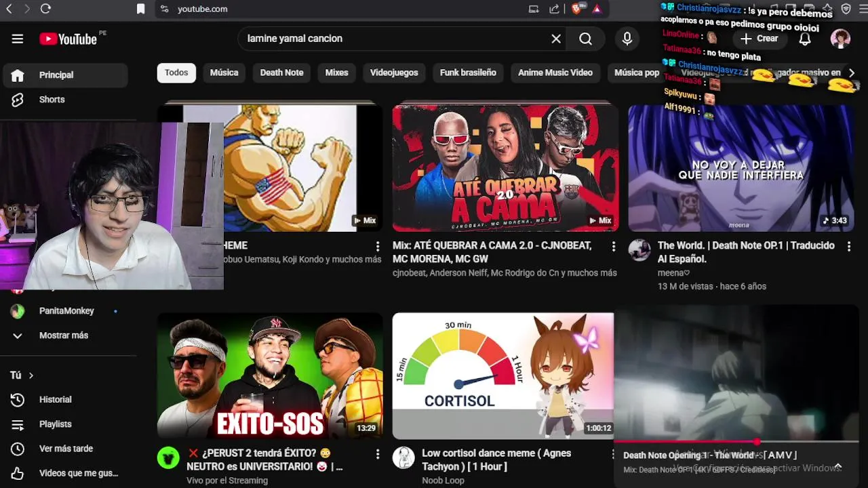The width and height of the screenshot is (868, 488).
Task: Open the meena channel name
Action: pos(673,273)
